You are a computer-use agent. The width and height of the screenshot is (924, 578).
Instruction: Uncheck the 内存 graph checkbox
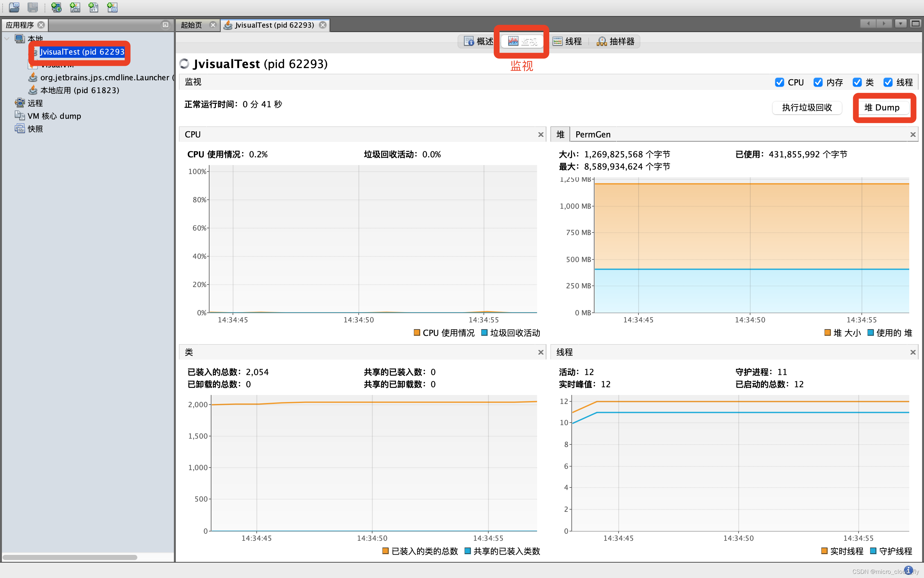(x=818, y=82)
